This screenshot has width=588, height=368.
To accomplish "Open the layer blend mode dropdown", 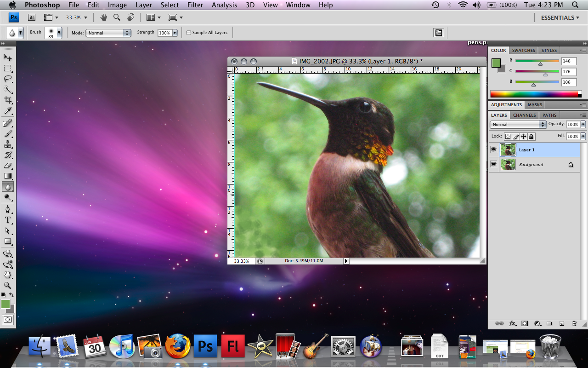I will pyautogui.click(x=518, y=125).
